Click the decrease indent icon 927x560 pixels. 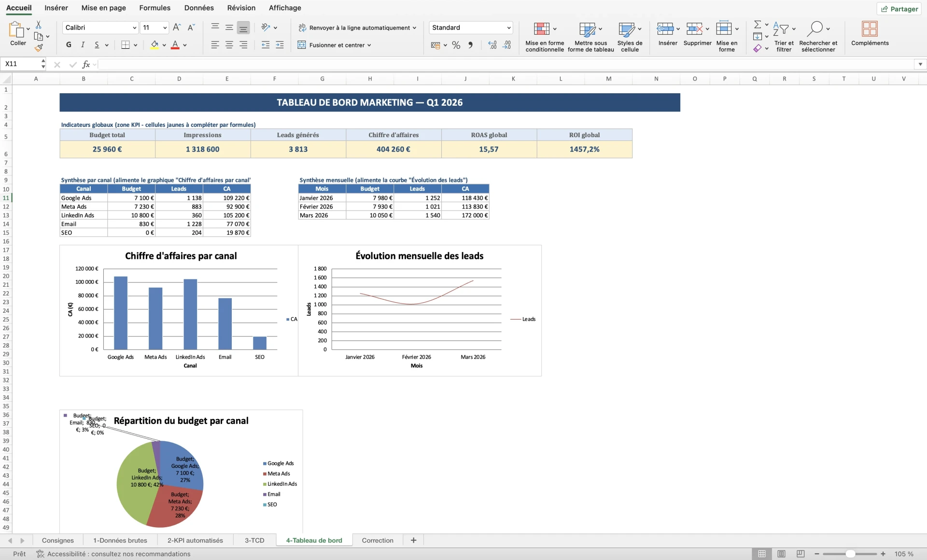[x=266, y=45]
